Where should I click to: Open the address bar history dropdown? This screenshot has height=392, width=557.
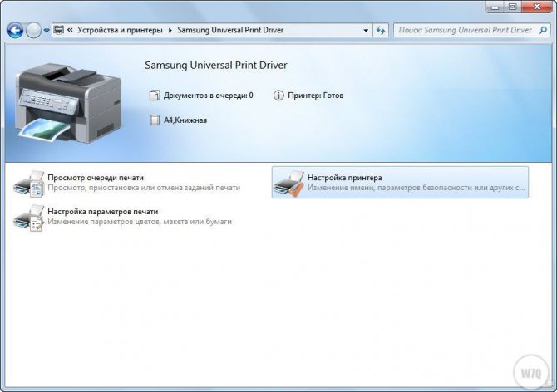tap(366, 31)
